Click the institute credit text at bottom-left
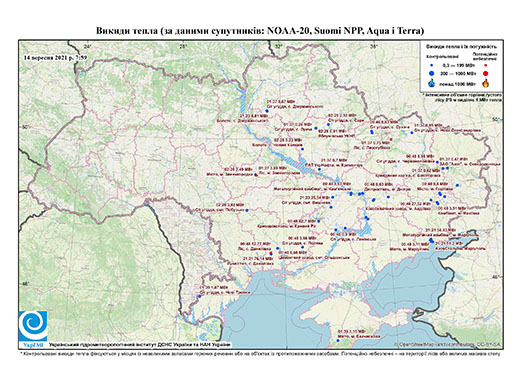 140,345
